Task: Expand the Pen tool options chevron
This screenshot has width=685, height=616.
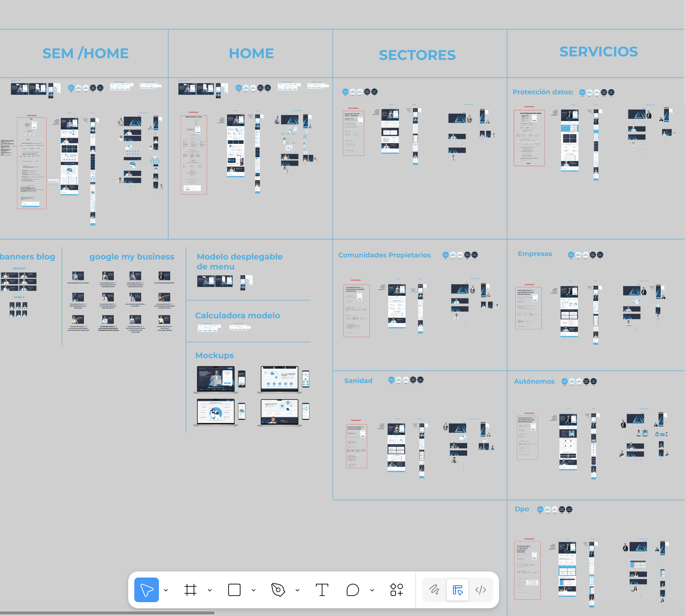Action: coord(297,590)
